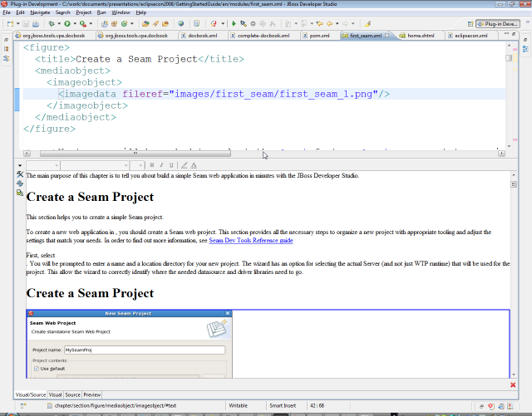
Task: Click the External Tools run icon
Action: tap(83, 24)
